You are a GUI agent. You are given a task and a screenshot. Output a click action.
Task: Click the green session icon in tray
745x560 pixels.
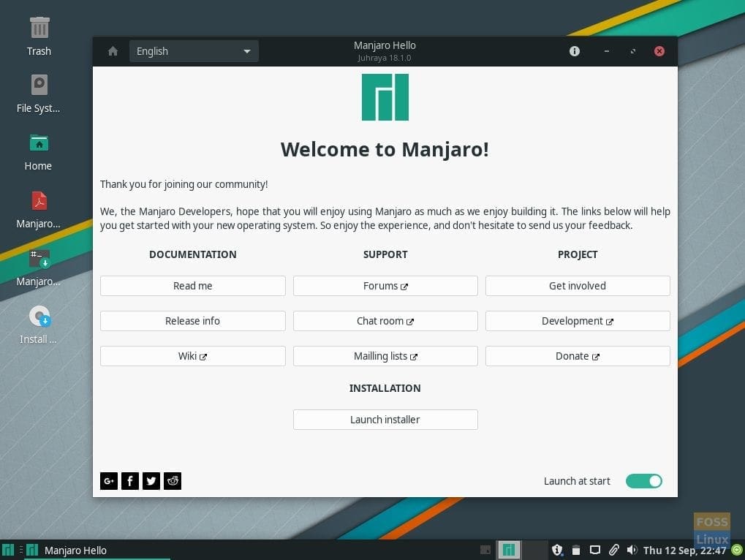[737, 550]
